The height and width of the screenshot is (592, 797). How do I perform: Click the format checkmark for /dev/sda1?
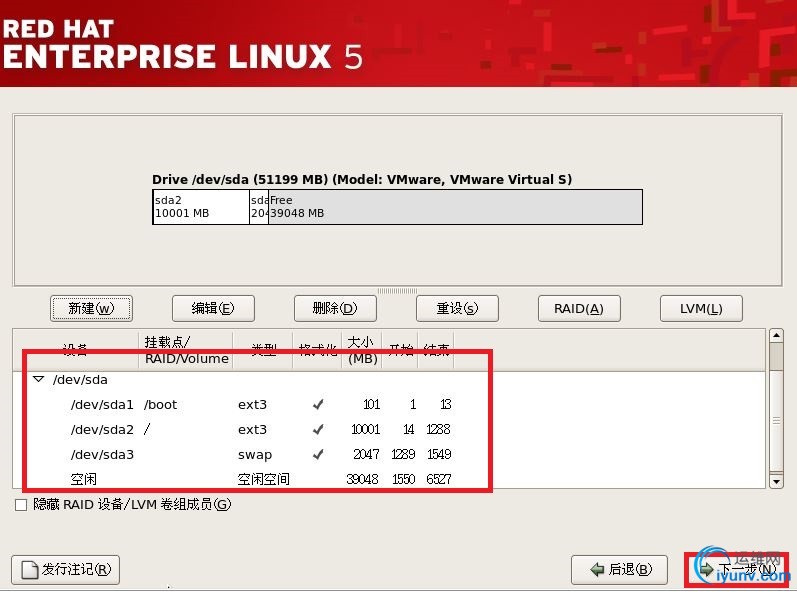(x=318, y=404)
